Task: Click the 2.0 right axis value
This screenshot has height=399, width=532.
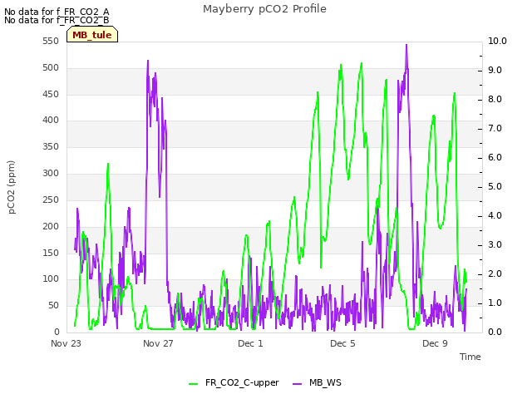Action: 495,274
